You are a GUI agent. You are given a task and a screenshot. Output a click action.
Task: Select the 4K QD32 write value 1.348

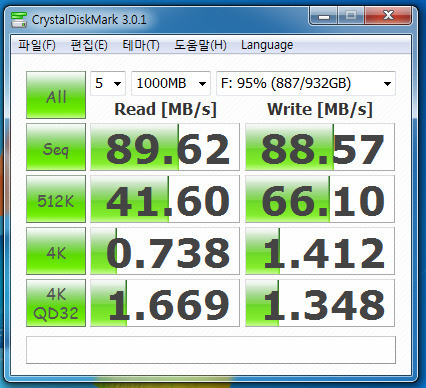pos(320,303)
